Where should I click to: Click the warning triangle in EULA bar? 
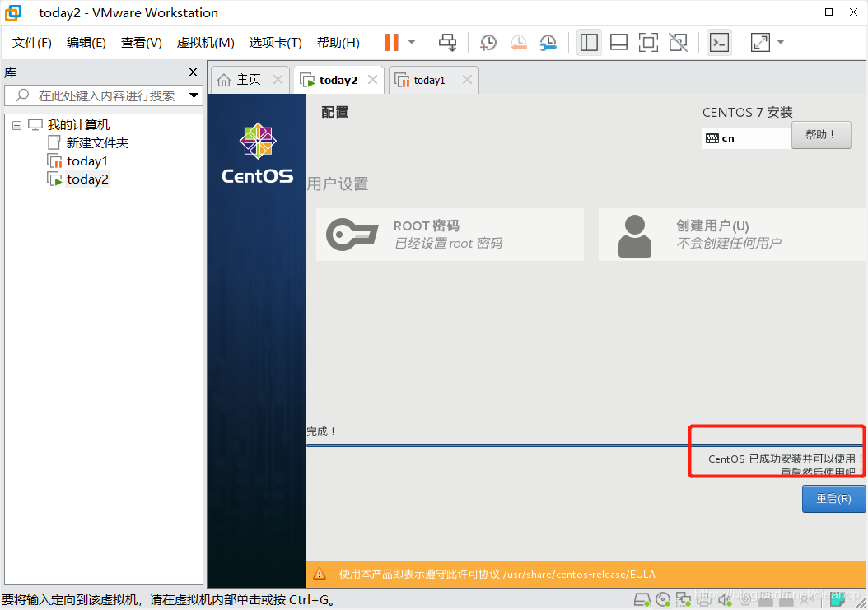[320, 574]
